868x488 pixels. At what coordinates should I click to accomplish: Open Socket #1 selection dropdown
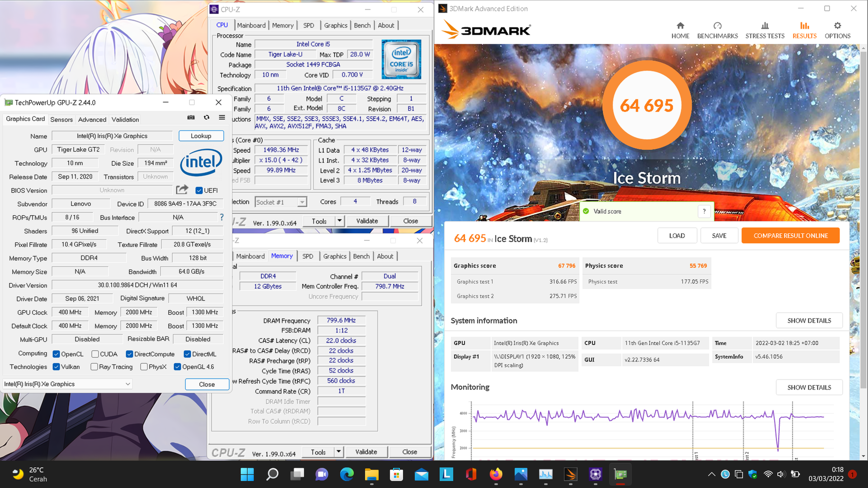point(281,202)
